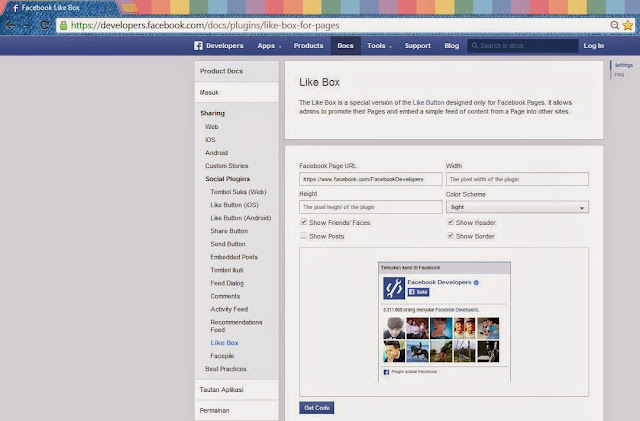The image size is (640, 421).
Task: Click the browser forward arrow
Action: coord(27,25)
